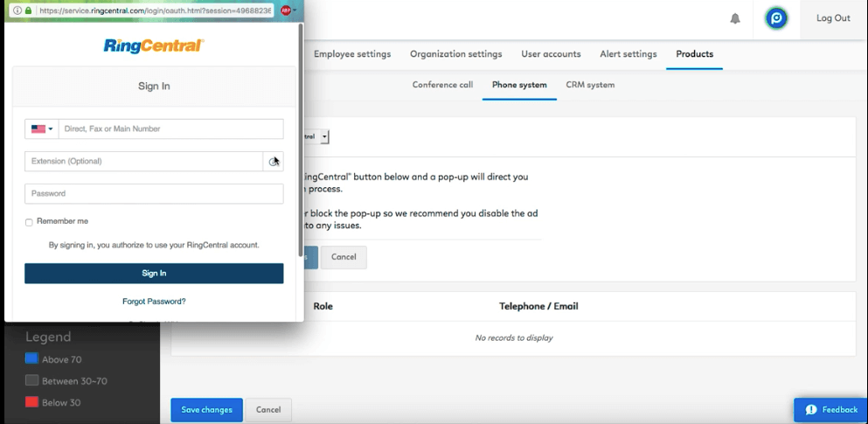Click the icon inside the Extension field
The width and height of the screenshot is (868, 424).
(x=273, y=162)
